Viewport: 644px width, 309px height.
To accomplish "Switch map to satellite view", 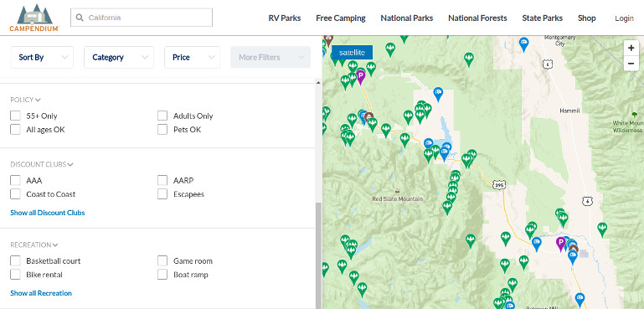I will pyautogui.click(x=352, y=53).
